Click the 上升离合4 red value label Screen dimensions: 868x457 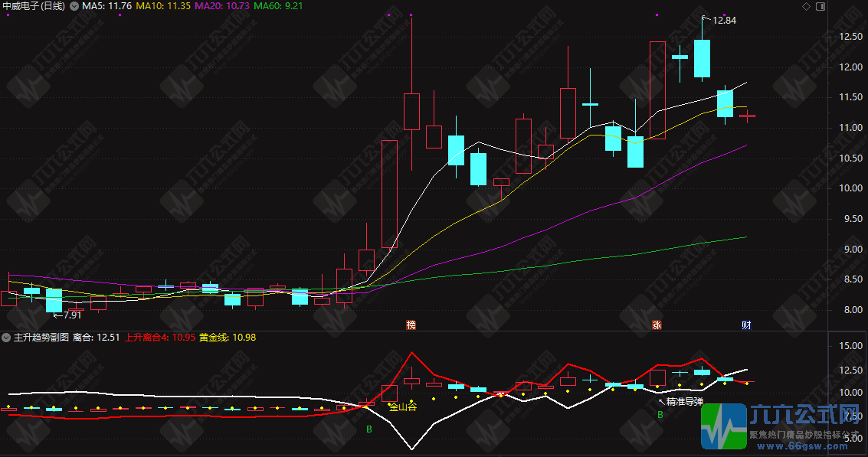coord(160,338)
